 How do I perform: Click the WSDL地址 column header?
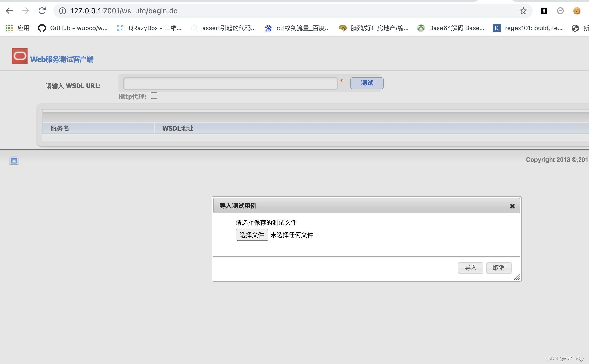[x=372, y=128]
